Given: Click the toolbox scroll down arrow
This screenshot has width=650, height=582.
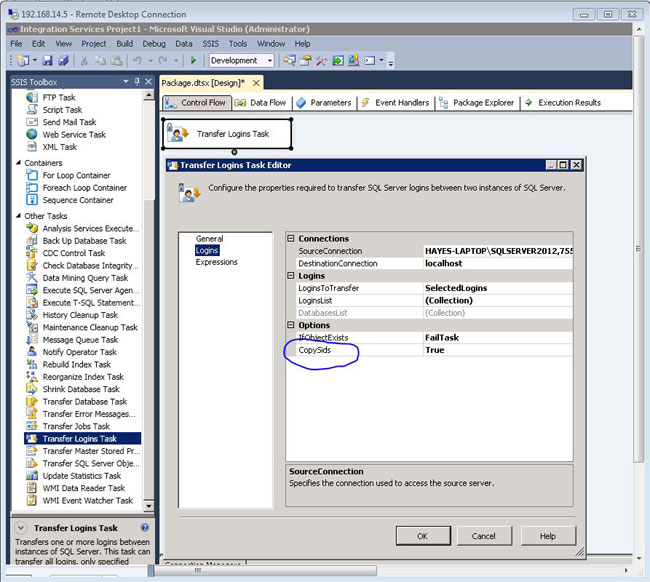Looking at the screenshot, I should click(x=148, y=506).
